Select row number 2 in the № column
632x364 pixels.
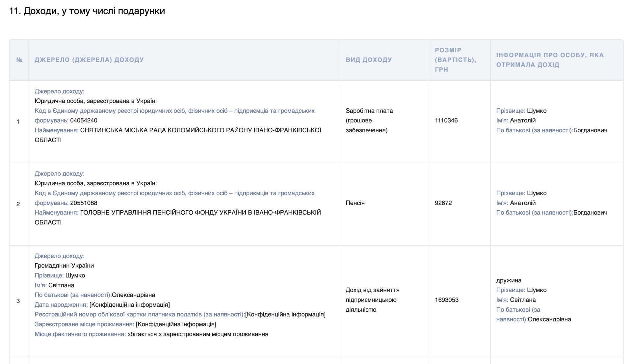click(x=18, y=204)
